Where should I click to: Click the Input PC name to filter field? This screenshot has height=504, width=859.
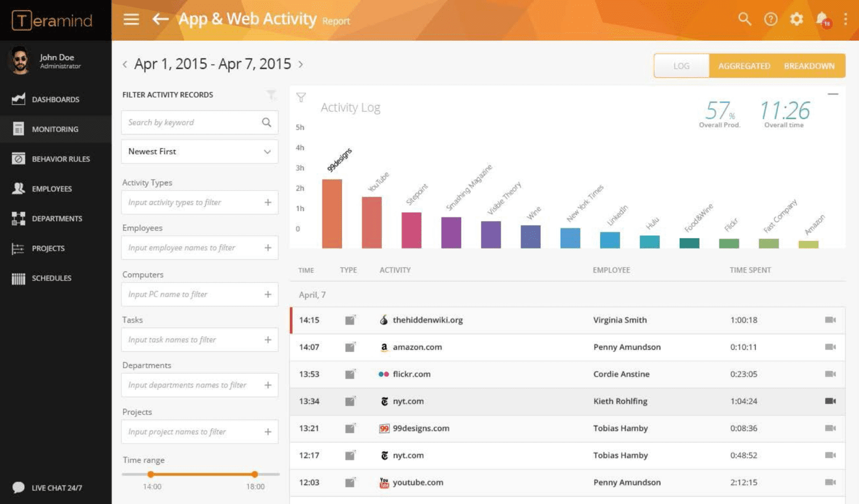click(200, 294)
